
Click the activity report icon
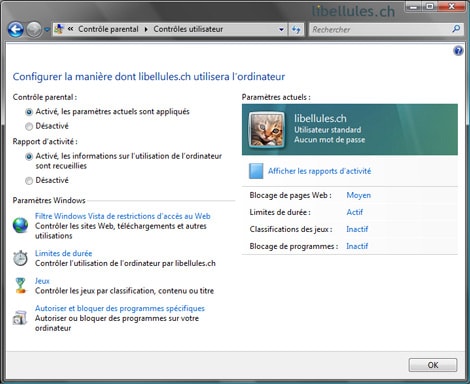coord(256,171)
